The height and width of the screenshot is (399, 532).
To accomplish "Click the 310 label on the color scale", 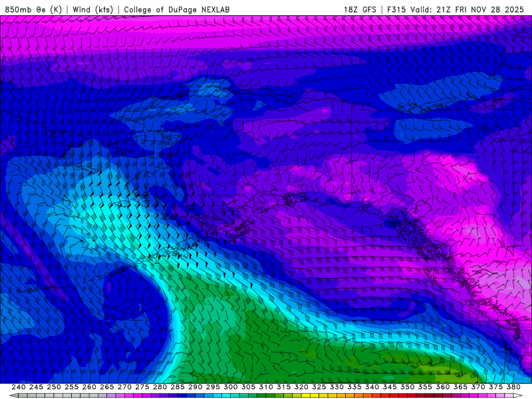I will [265, 387].
